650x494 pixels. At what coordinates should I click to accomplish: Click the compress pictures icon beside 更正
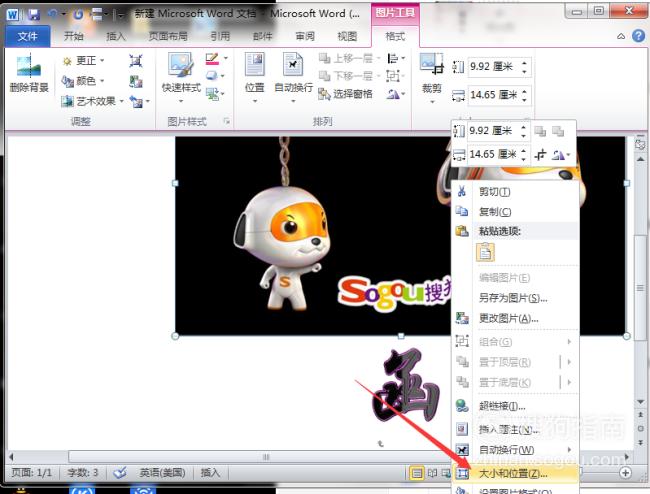(x=136, y=61)
